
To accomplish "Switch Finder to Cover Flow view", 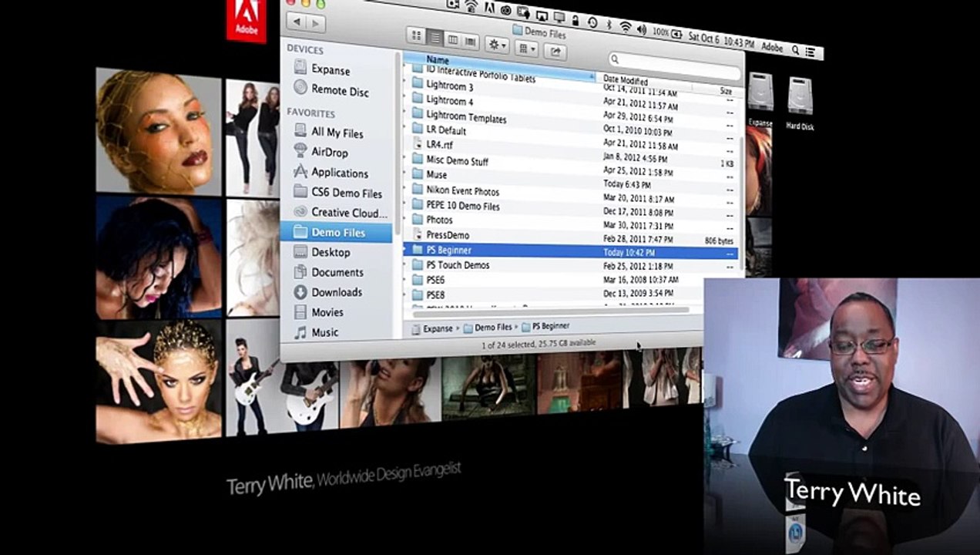I will tap(470, 42).
